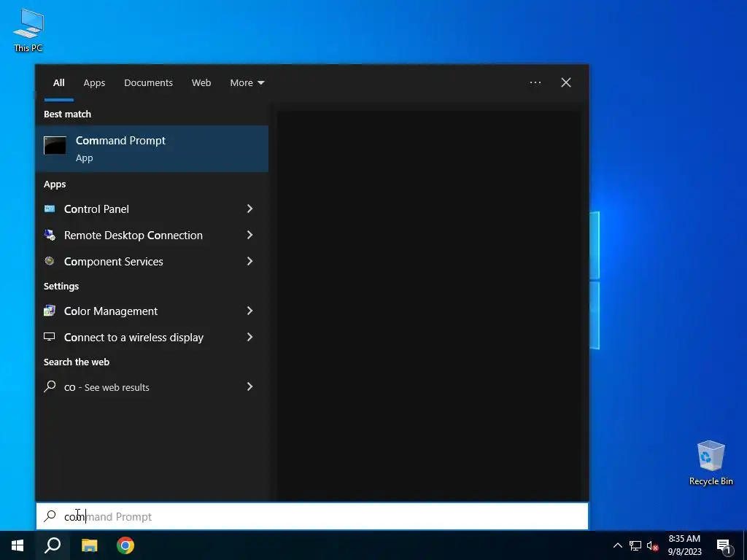Expand Component Services details arrow
Screen dimensions: 747x560
click(249, 261)
